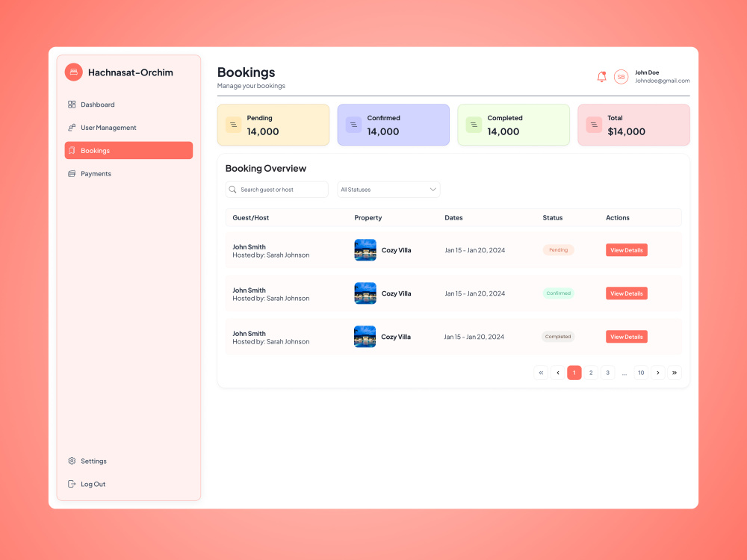
Task: Focus the Search guest or host field
Action: [277, 190]
